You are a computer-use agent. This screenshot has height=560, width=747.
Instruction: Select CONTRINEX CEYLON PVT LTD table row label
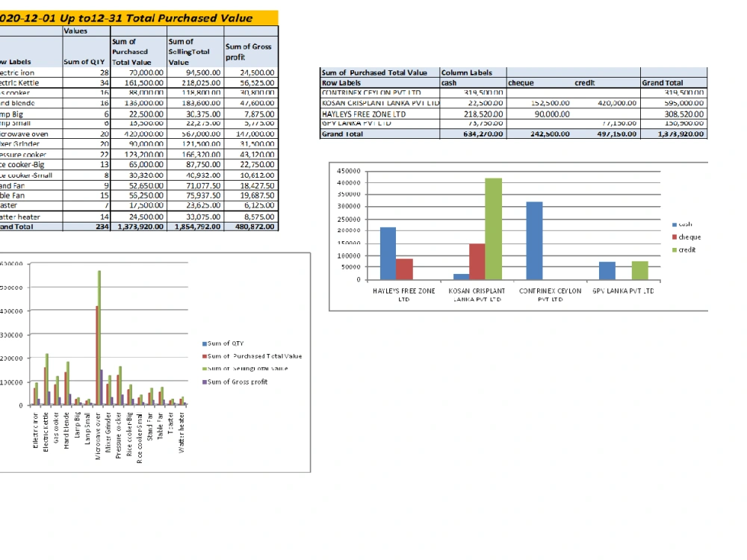coord(379,93)
